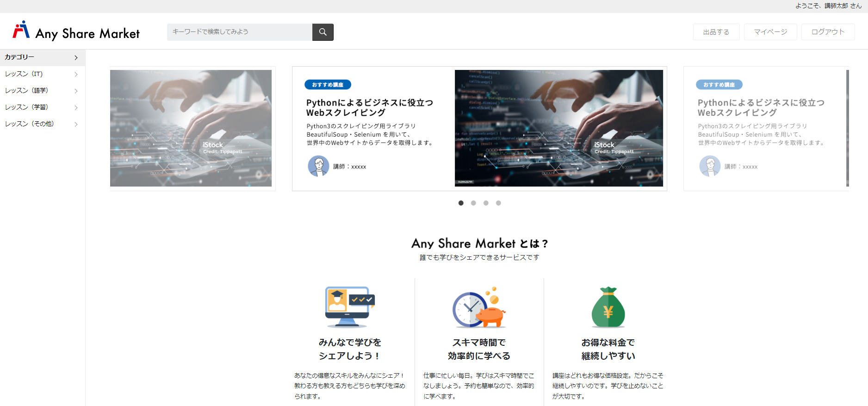The height and width of the screenshot is (406, 868).
Task: Click the green yen money bag icon
Action: point(608,307)
